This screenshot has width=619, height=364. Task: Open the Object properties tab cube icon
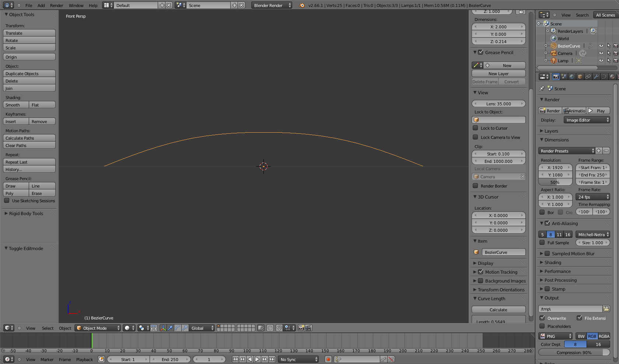(580, 77)
